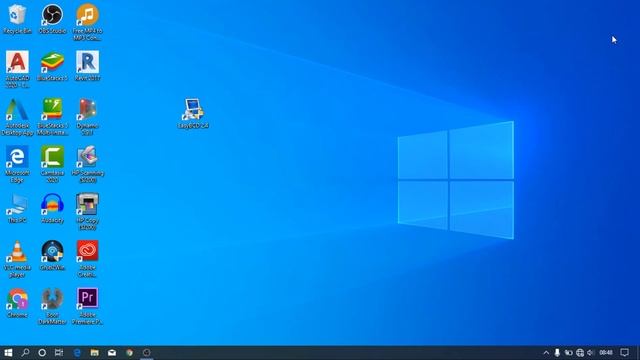
Task: Select the Adobe Creative Cloud shortcut
Action: click(87, 259)
